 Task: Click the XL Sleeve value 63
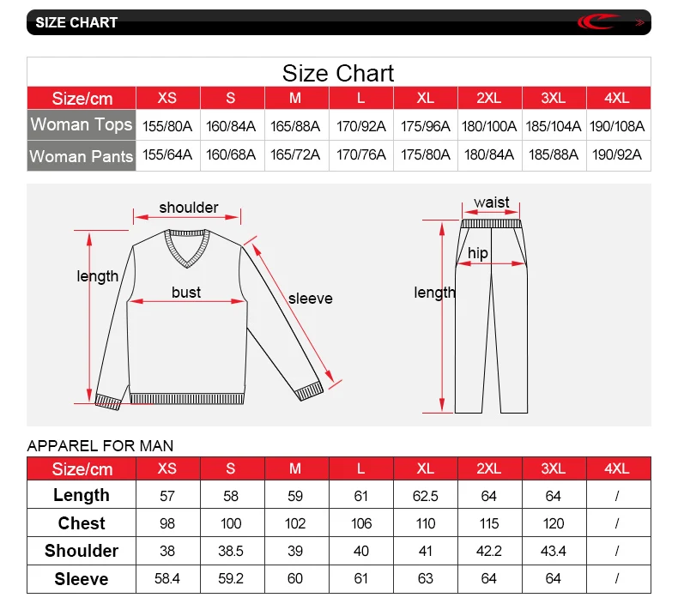(x=426, y=579)
